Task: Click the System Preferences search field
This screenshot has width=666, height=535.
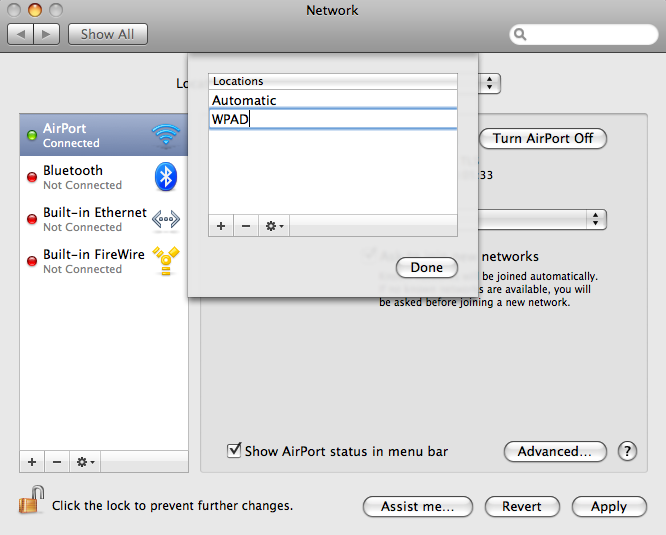Action: point(584,34)
